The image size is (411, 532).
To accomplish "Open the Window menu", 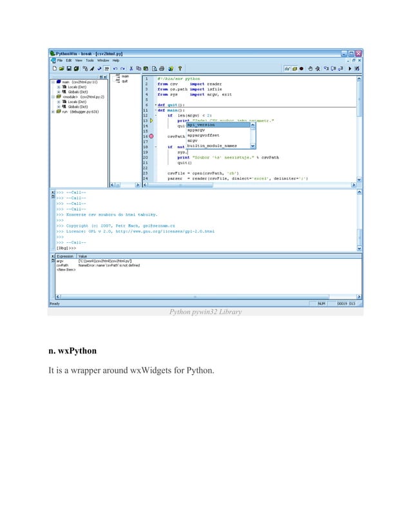I will (x=103, y=61).
